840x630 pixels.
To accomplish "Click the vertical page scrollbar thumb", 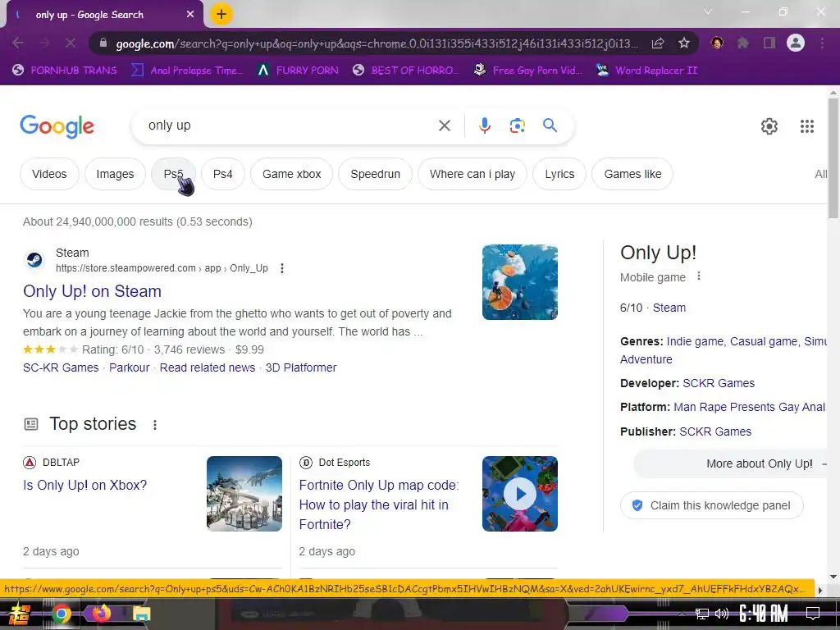I will point(833,157).
